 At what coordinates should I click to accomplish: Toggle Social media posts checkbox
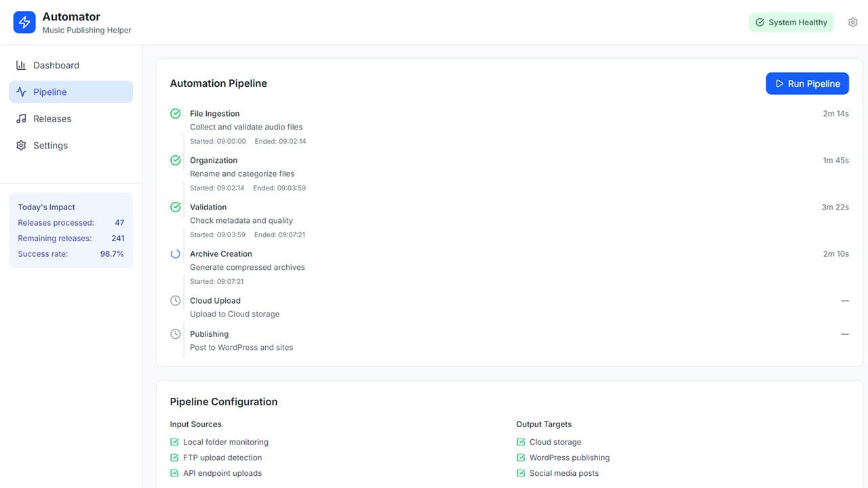point(521,473)
